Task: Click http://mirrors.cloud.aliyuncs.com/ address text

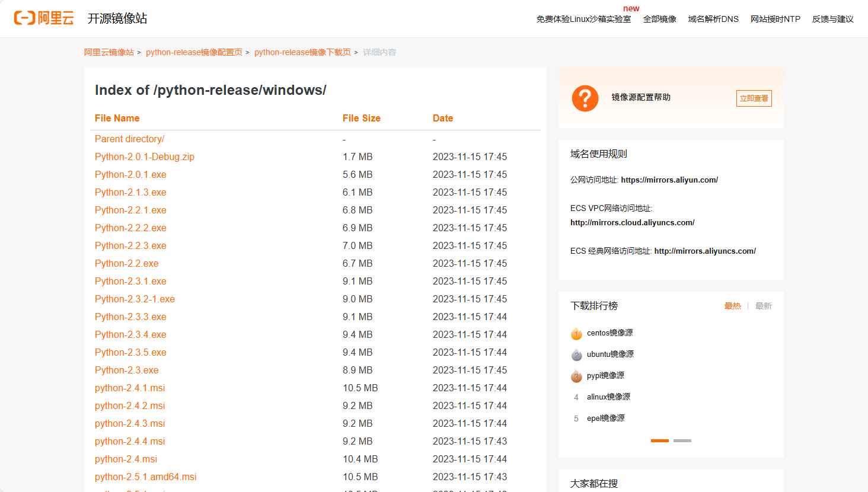Action: click(x=633, y=222)
